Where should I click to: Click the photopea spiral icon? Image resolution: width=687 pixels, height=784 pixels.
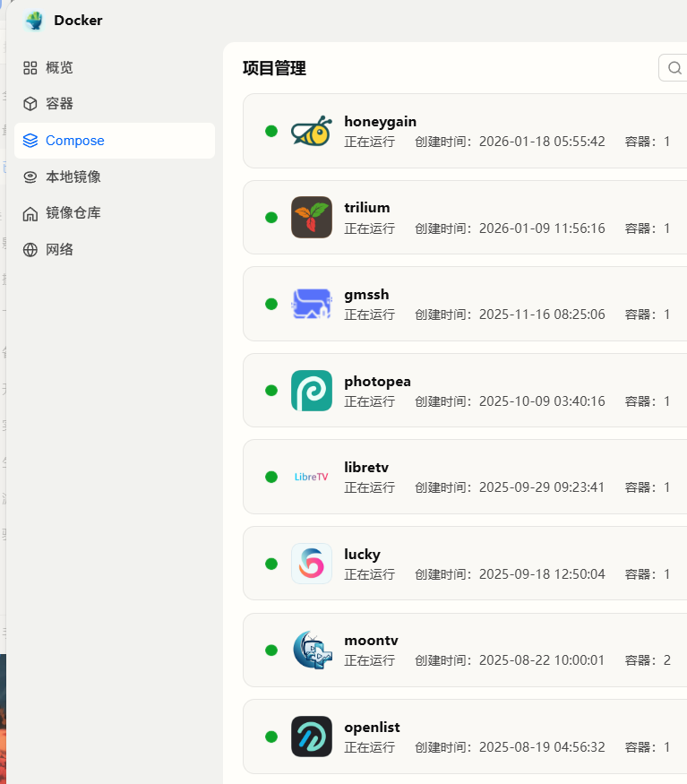pos(312,391)
